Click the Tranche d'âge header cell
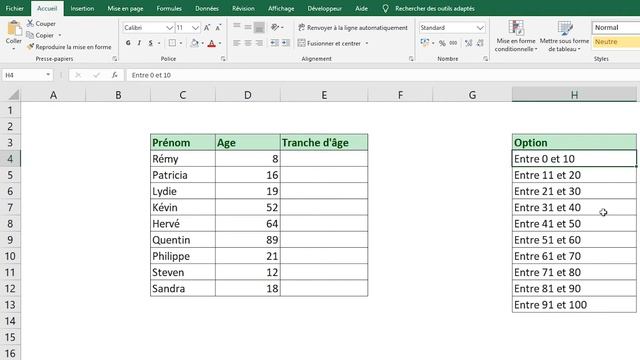This screenshot has height=360, width=640. click(x=324, y=142)
